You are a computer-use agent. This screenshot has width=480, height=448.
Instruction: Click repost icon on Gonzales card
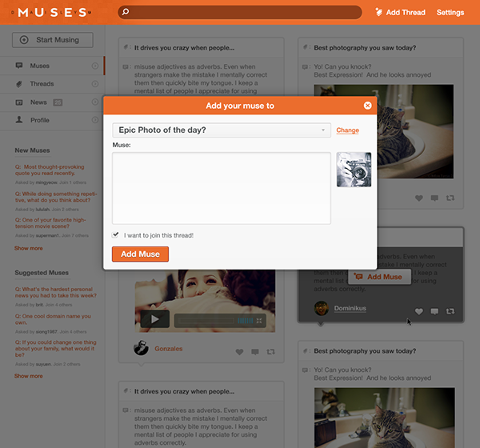pyautogui.click(x=270, y=352)
